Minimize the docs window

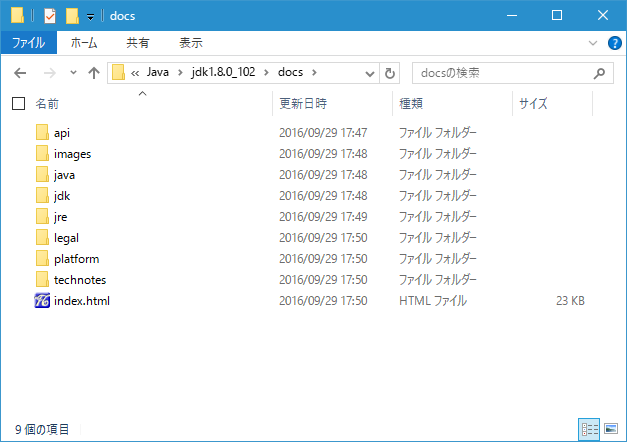512,16
